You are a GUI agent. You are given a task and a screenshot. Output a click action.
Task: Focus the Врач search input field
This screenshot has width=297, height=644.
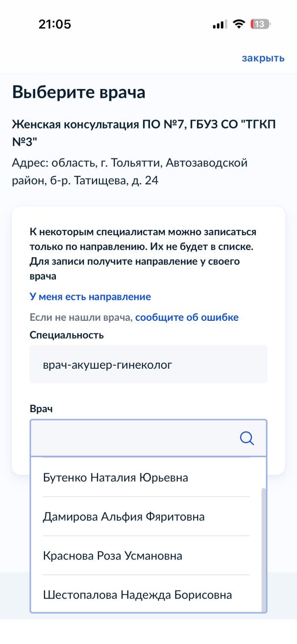tap(134, 438)
